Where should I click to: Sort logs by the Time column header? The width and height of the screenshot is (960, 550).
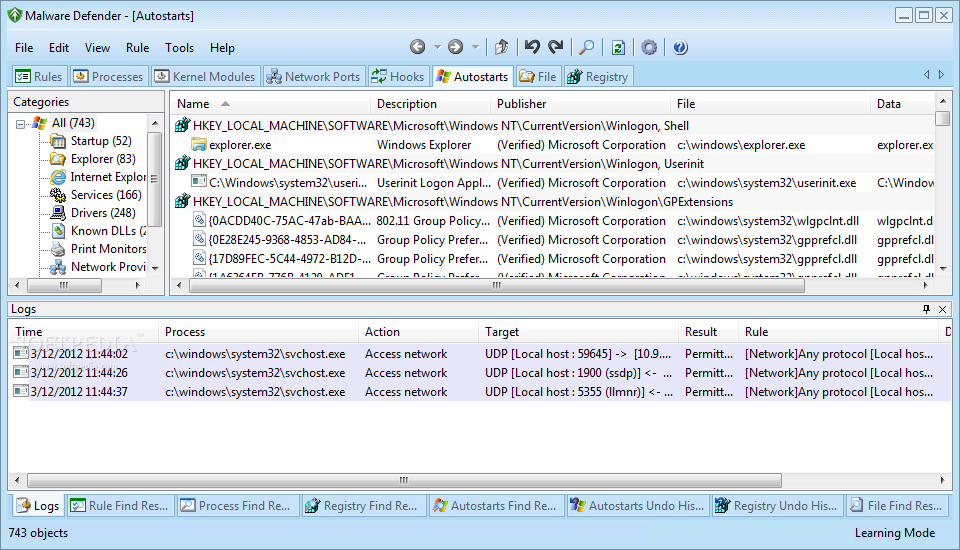pos(83,331)
